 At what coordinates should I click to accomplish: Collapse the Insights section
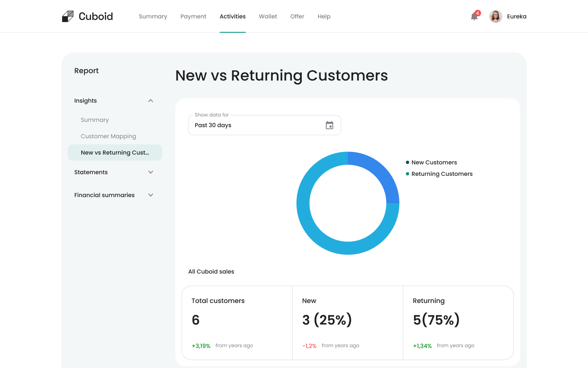pos(151,101)
